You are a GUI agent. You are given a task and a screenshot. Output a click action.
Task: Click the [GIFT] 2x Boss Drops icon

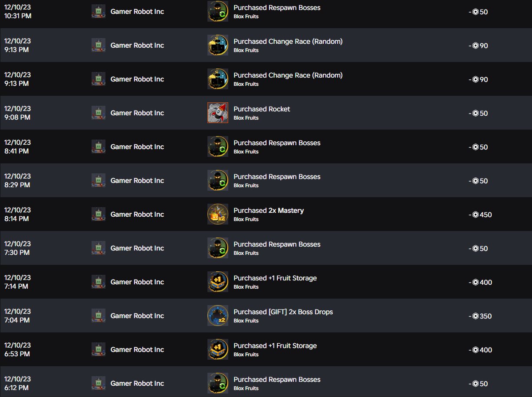218,316
